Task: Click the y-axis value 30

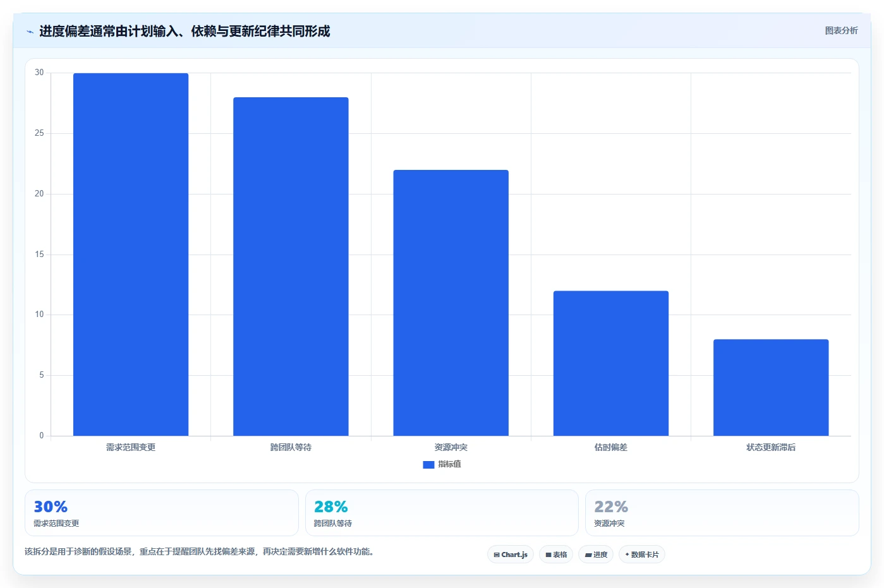Action: pyautogui.click(x=39, y=73)
